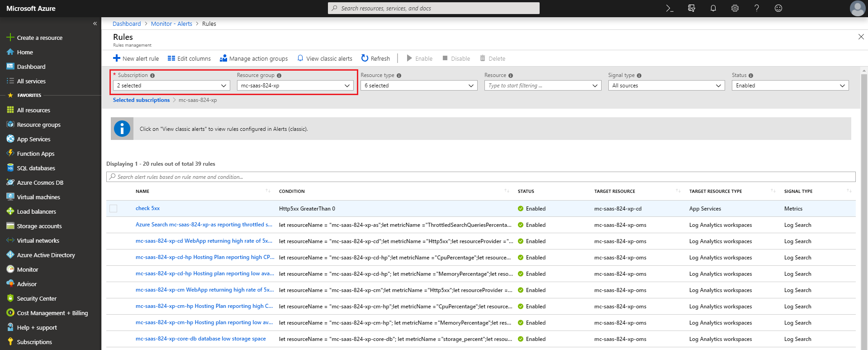868x350 pixels.
Task: Open the directory and subscription filter icon
Action: 692,8
